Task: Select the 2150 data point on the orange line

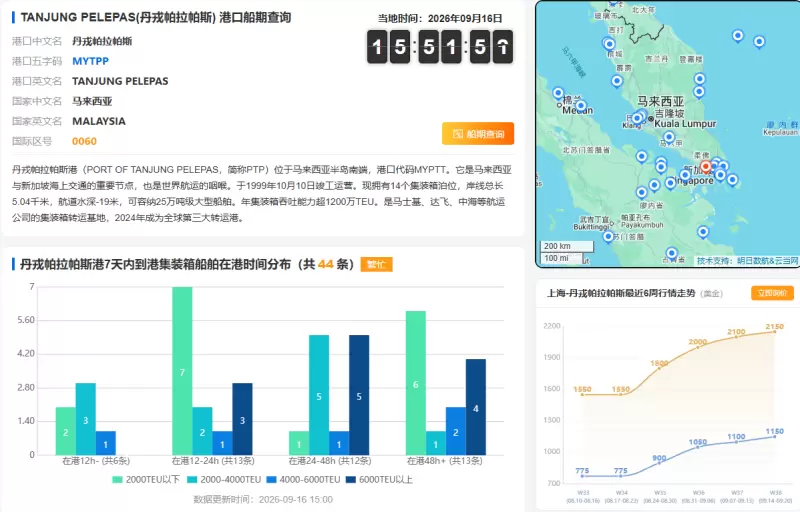Action: (x=774, y=332)
